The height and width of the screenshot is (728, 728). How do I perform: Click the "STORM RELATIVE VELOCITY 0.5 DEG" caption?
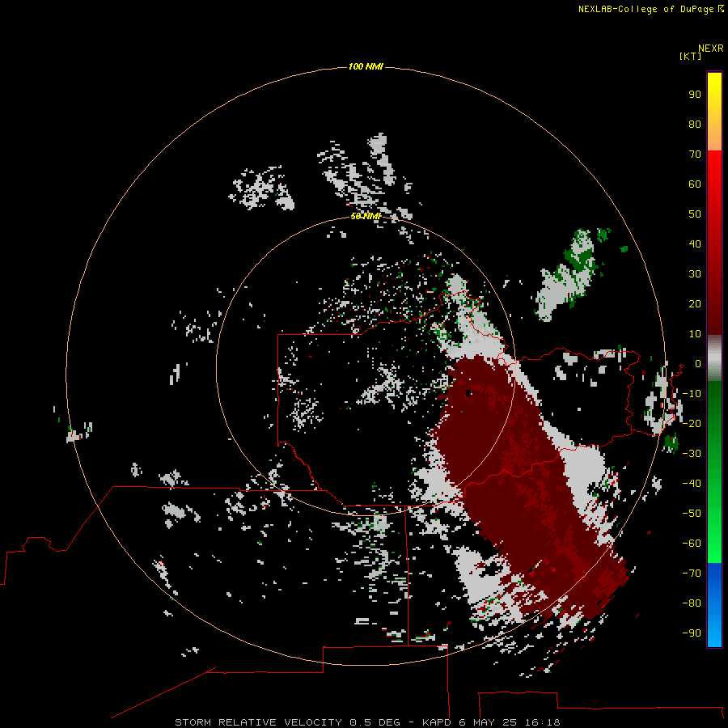(287, 722)
